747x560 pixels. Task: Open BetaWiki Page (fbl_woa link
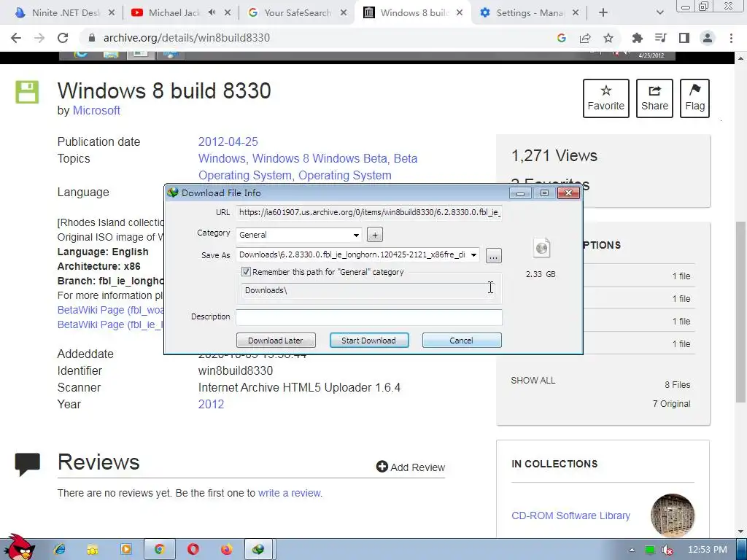point(111,310)
